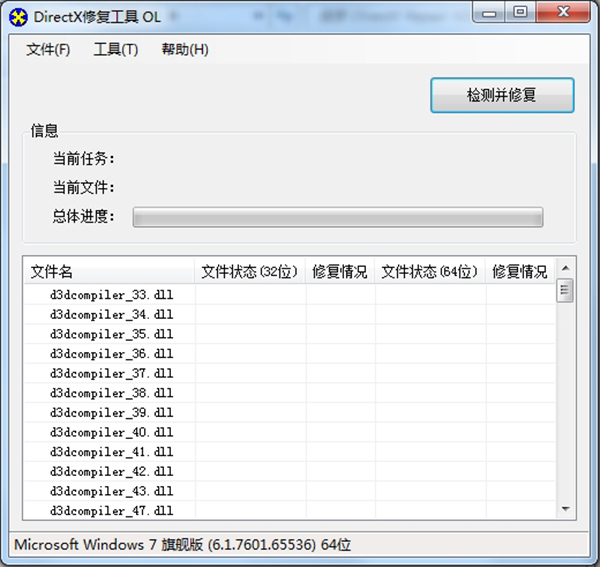600x567 pixels.
Task: Select row d3dcompiler_33.dll
Action: point(290,295)
